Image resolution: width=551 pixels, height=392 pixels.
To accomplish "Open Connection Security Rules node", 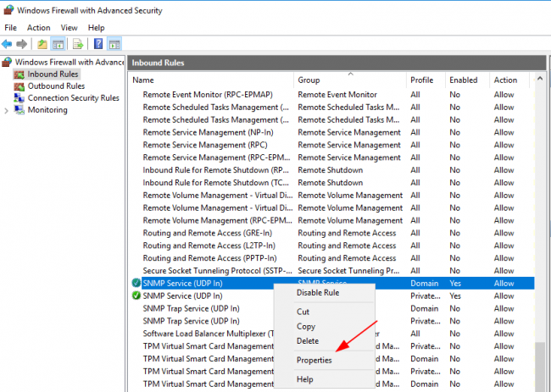I will [73, 98].
